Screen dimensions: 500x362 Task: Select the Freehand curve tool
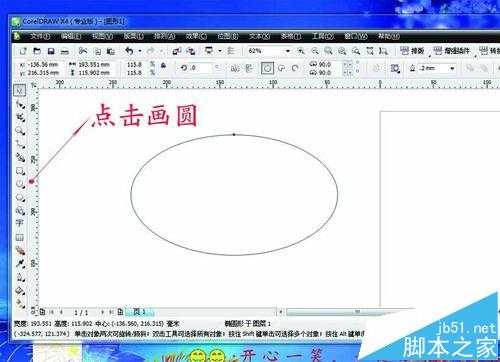(x=20, y=144)
